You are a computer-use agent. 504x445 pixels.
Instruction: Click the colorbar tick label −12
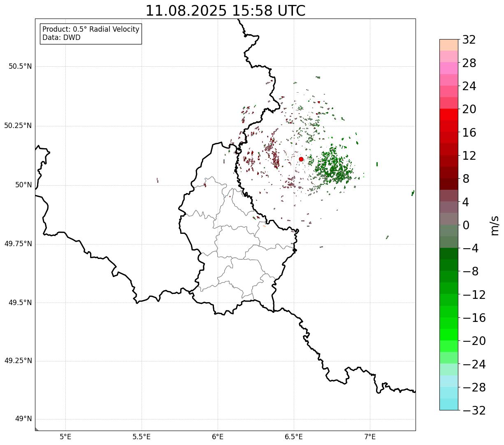[x=474, y=295]
